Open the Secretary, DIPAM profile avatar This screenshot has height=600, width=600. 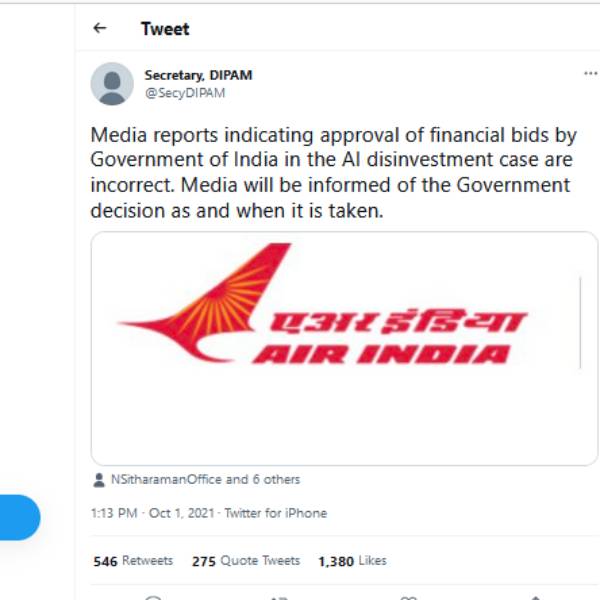(x=112, y=84)
